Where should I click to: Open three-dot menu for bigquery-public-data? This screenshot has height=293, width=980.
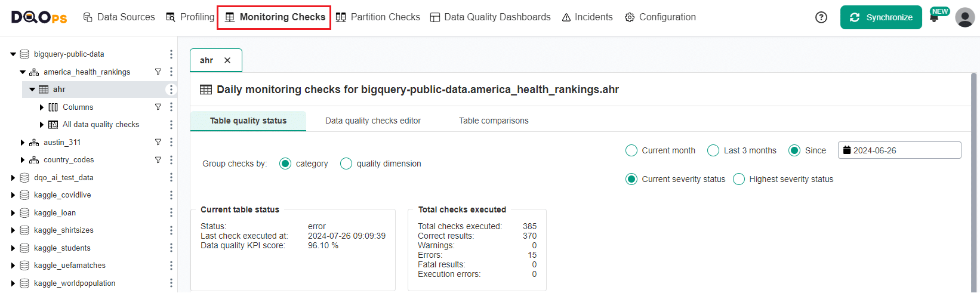pyautogui.click(x=171, y=54)
